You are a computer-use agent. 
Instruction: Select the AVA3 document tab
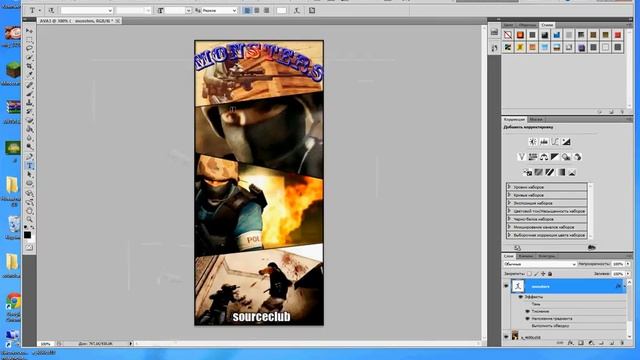click(80, 20)
